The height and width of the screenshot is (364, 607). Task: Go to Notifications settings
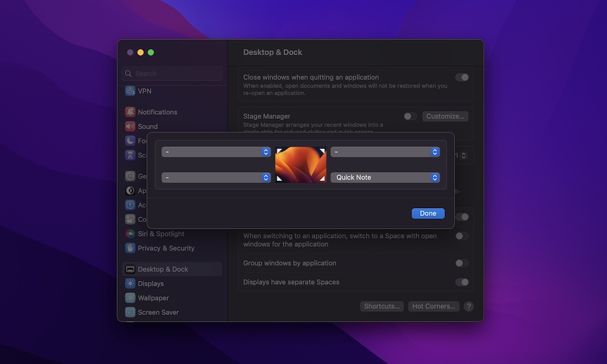tap(151, 112)
